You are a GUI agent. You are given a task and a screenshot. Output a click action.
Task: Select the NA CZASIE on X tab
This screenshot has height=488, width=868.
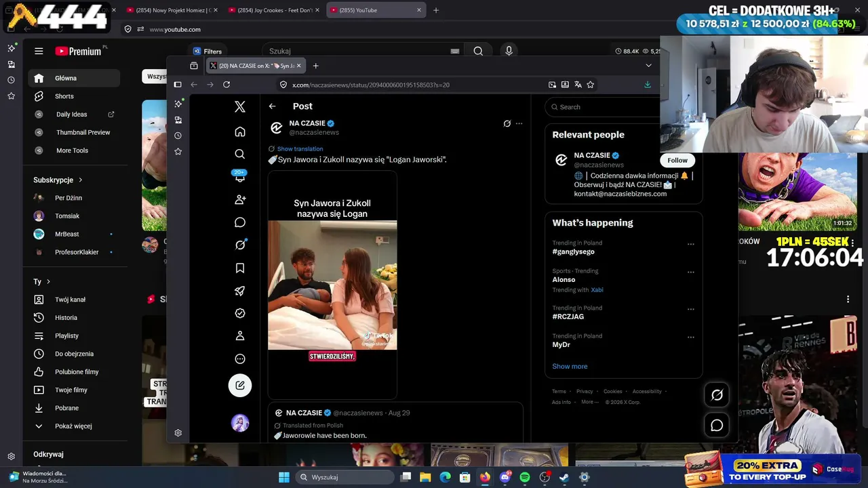click(x=256, y=66)
